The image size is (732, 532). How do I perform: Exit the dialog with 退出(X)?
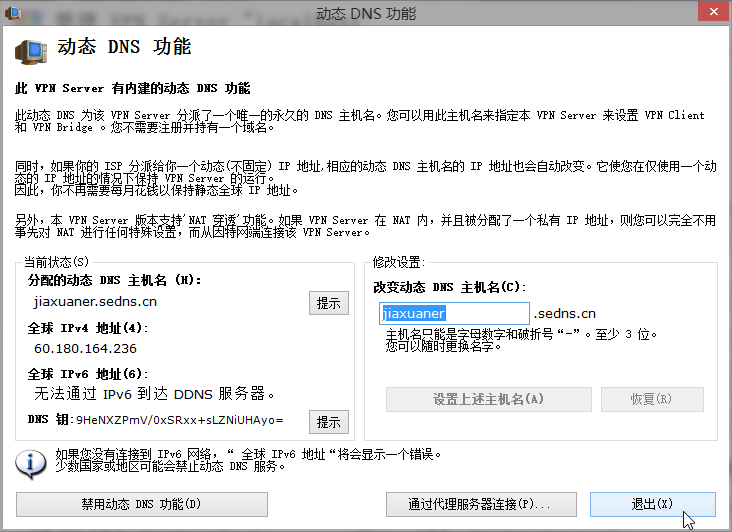[x=652, y=504]
